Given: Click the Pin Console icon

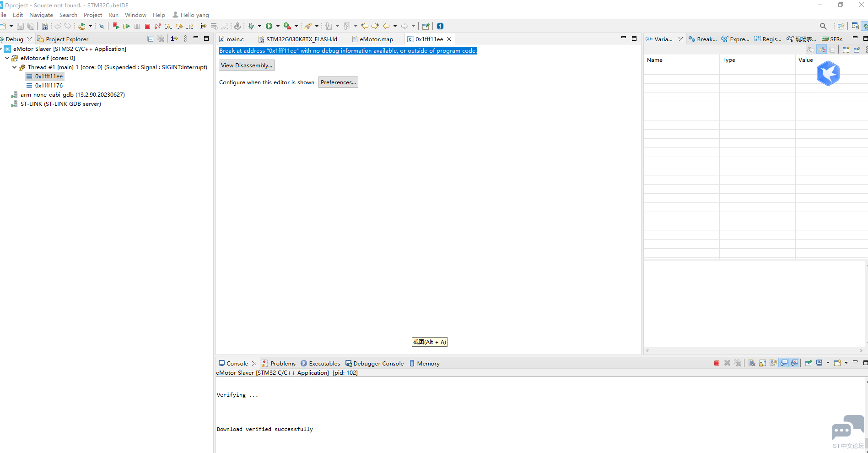Looking at the screenshot, I should point(809,363).
